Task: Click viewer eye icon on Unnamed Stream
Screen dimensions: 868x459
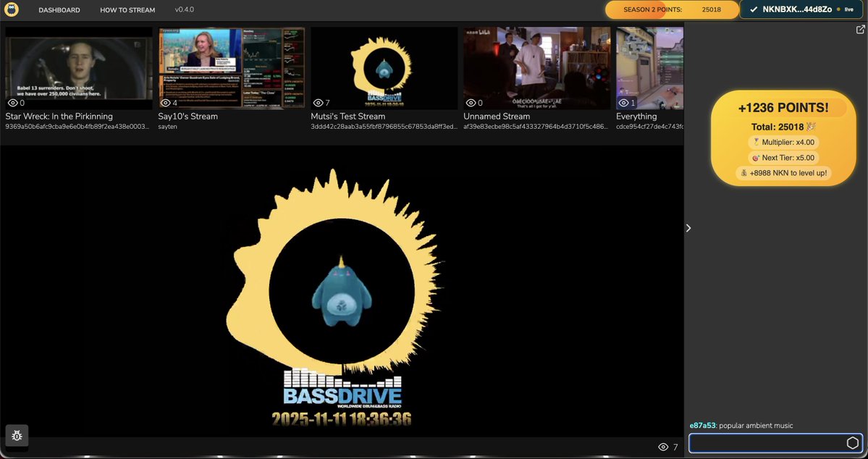Action: coord(471,103)
